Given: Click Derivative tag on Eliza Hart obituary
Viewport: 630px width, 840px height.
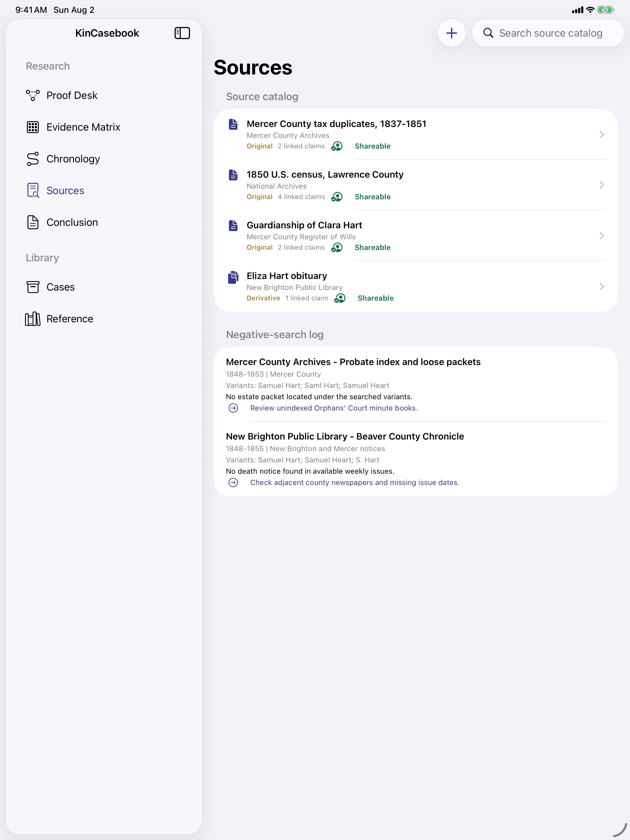Looking at the screenshot, I should tap(263, 298).
